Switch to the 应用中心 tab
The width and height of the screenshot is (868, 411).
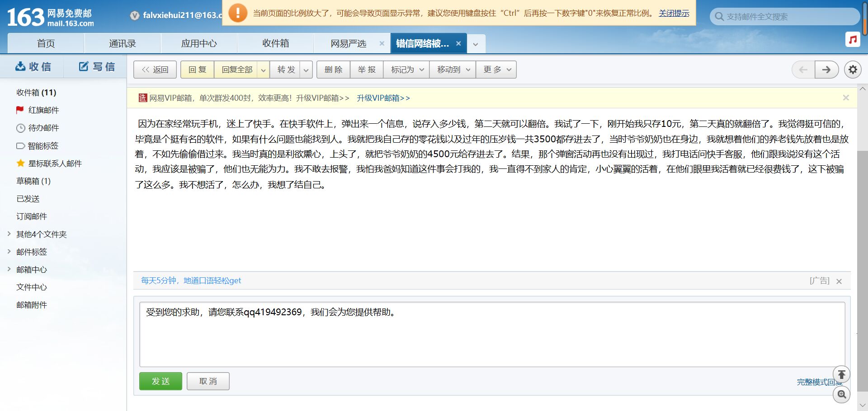(x=199, y=44)
